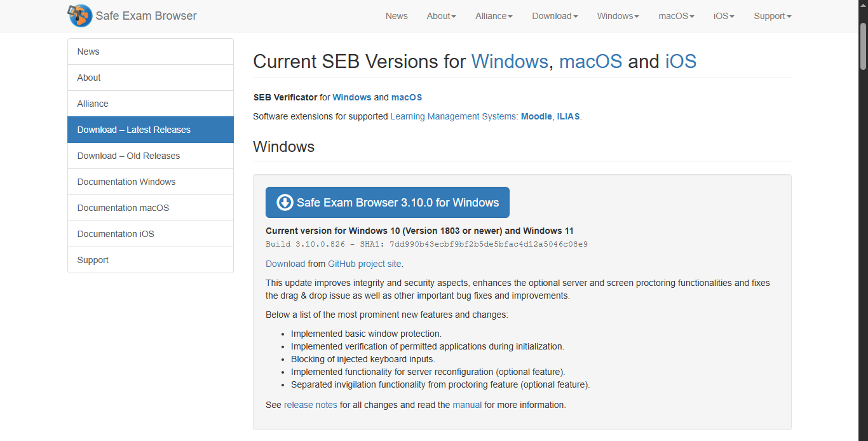Open Documentation Windows from the sidebar
This screenshot has width=868, height=441.
click(x=126, y=182)
